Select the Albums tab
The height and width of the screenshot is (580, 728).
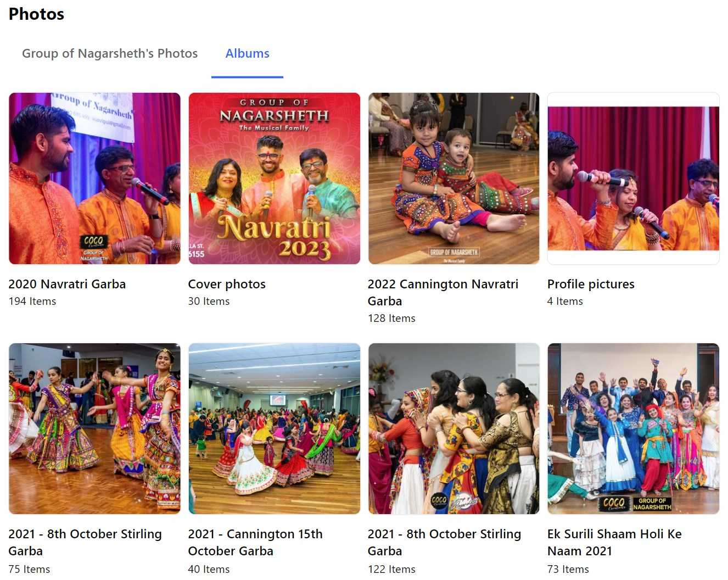tap(247, 53)
